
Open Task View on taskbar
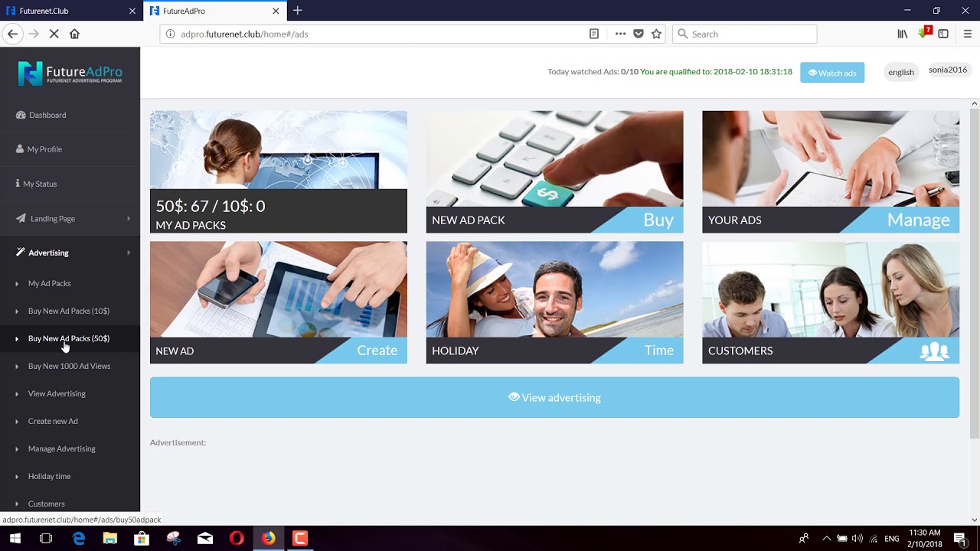click(46, 539)
